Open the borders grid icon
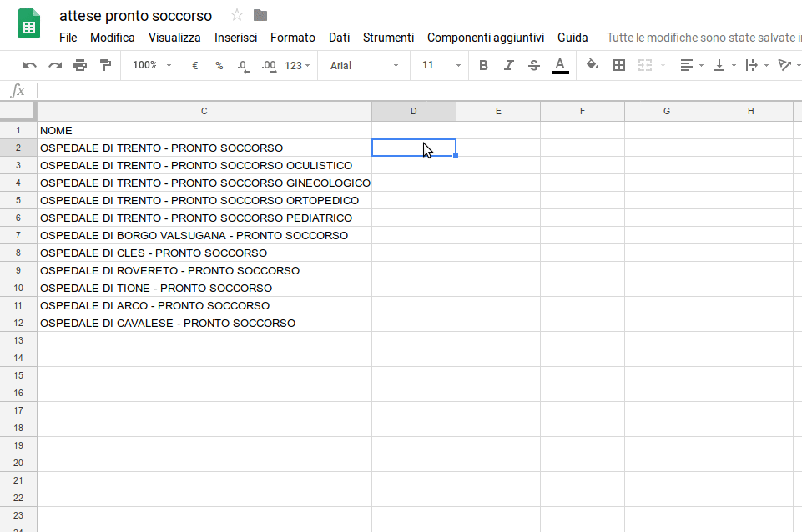Screen dimensions: 802x532 coord(619,65)
